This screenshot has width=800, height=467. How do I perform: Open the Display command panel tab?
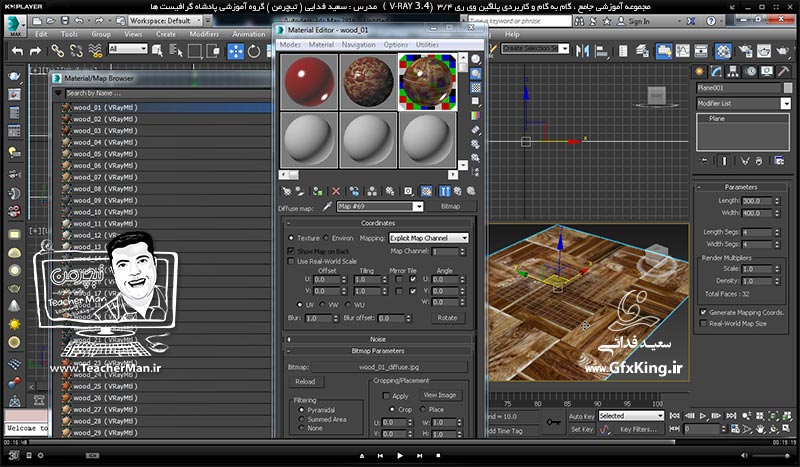767,72
